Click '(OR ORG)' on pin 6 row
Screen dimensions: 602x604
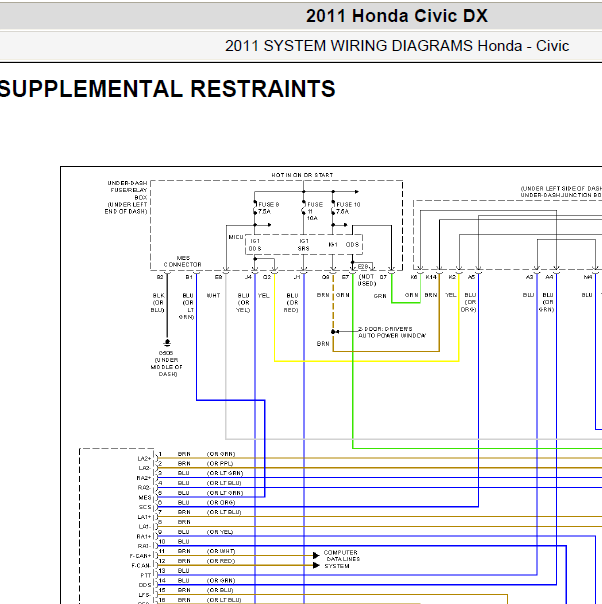pyautogui.click(x=221, y=502)
